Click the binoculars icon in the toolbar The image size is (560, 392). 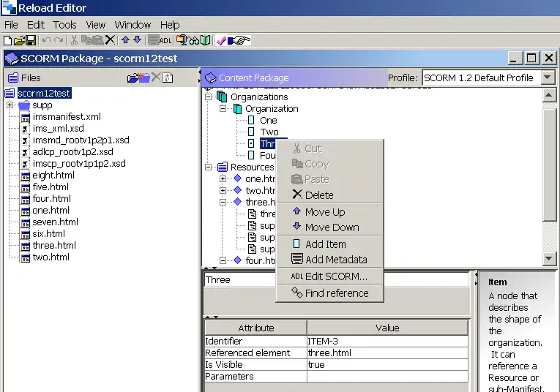click(x=194, y=40)
